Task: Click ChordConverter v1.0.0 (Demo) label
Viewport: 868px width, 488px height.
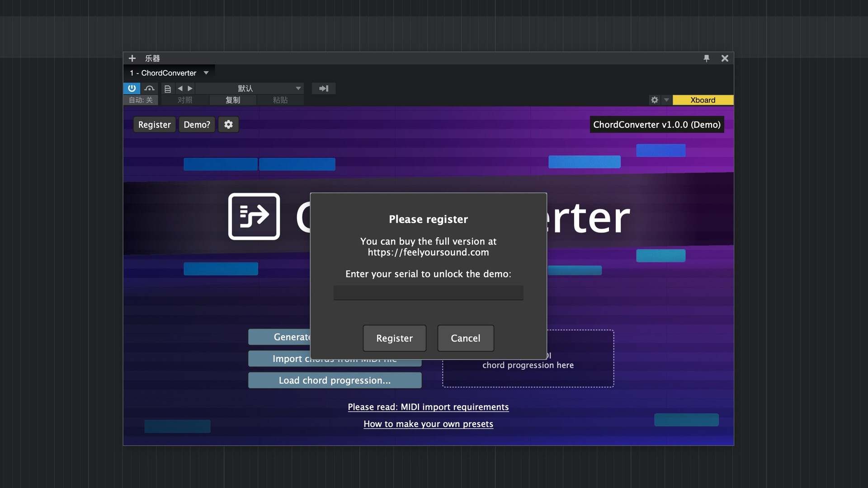Action: [656, 125]
